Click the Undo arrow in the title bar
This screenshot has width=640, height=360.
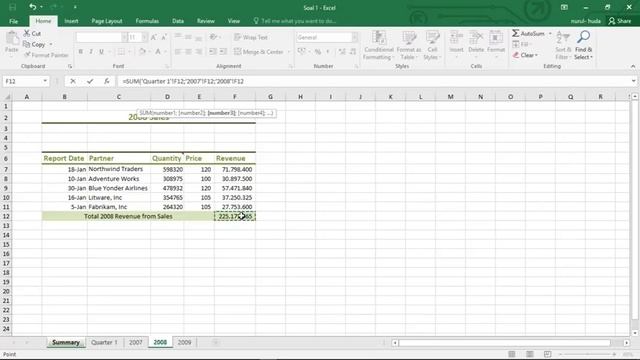33,7
